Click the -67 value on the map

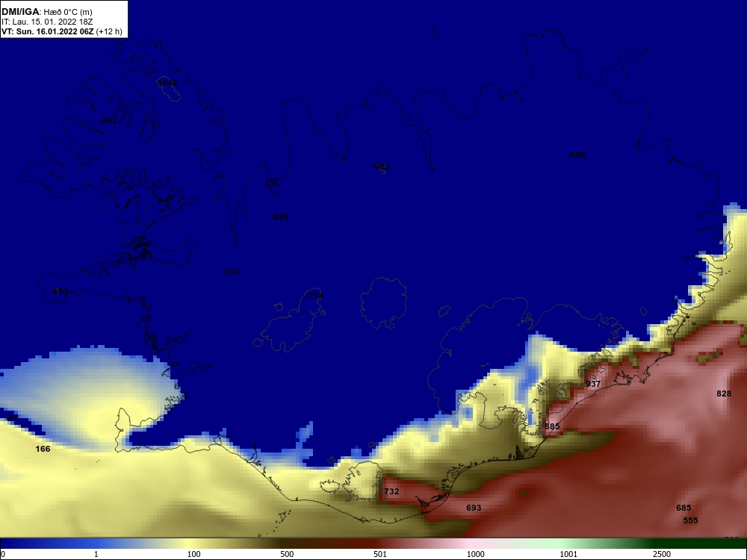tap(13, 418)
